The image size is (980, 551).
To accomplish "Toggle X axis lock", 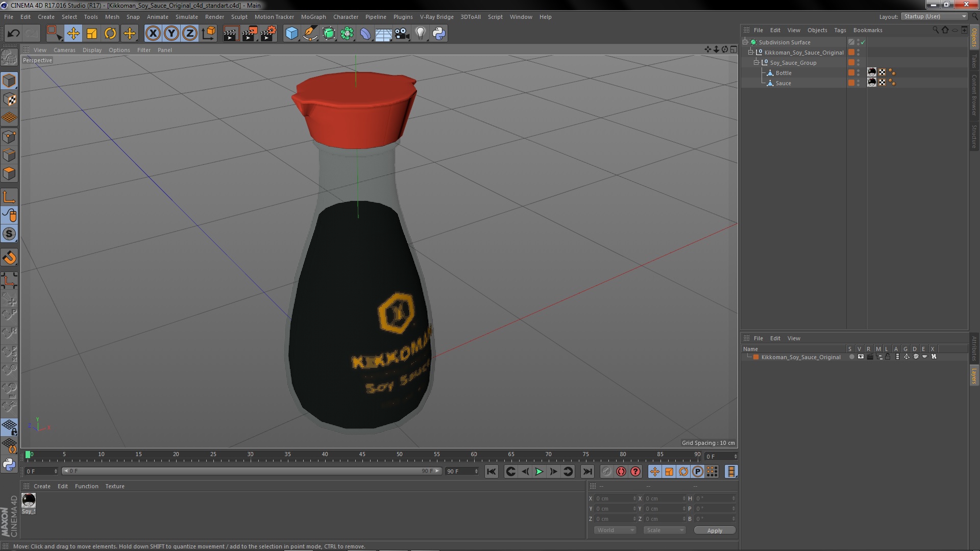I will coord(153,34).
